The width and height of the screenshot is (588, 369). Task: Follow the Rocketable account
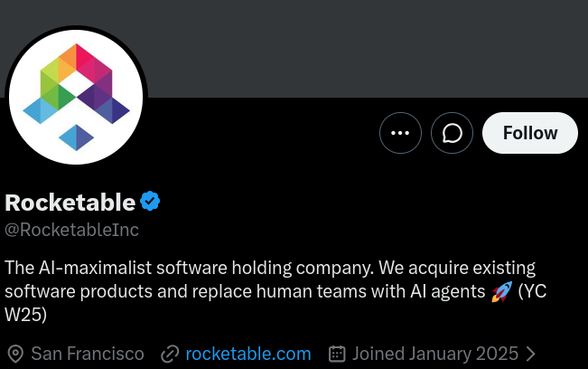(530, 133)
